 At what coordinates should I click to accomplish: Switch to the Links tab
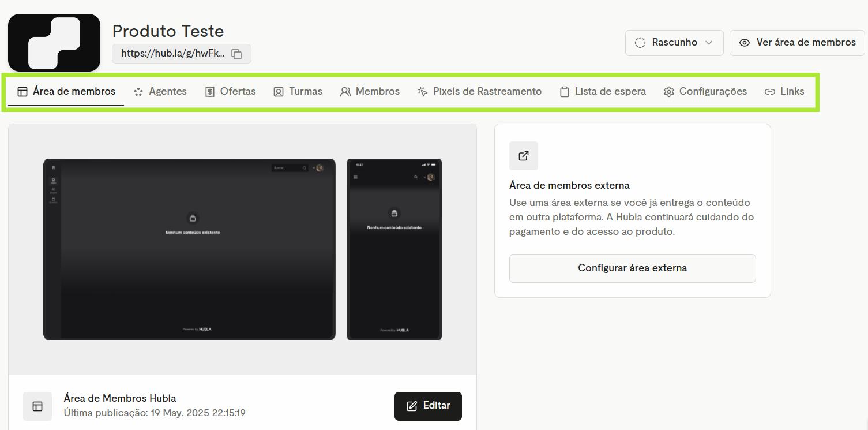click(784, 91)
